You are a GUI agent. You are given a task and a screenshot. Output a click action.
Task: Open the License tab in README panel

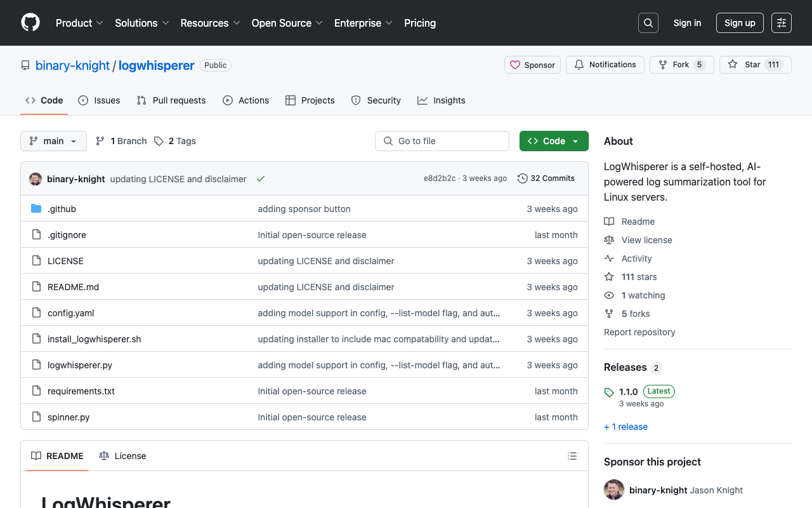(122, 456)
